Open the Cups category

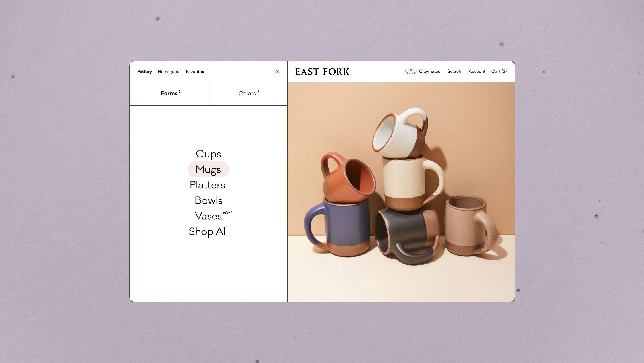click(208, 154)
